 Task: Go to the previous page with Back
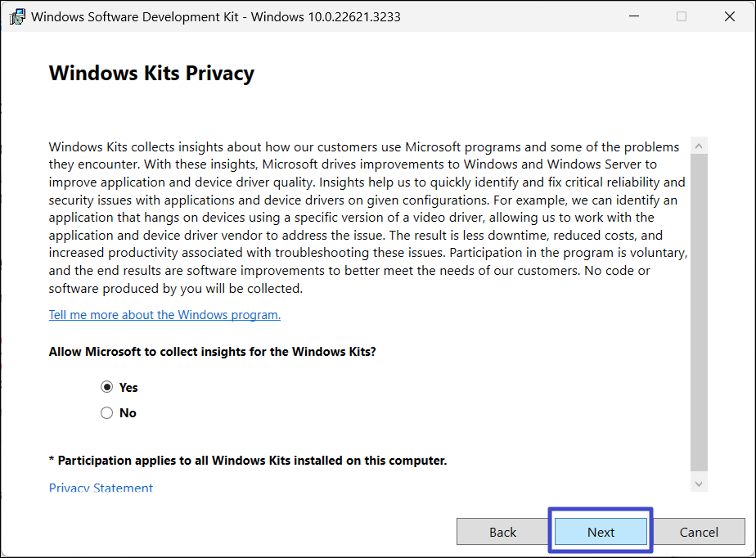pos(502,532)
